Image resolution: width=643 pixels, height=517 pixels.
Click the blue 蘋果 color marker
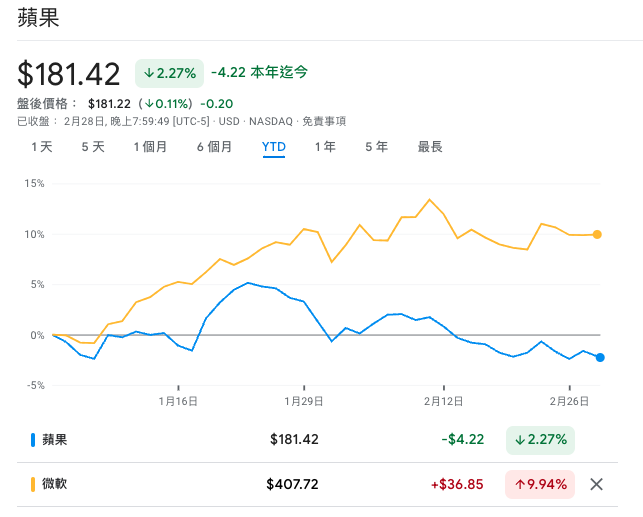pos(33,440)
